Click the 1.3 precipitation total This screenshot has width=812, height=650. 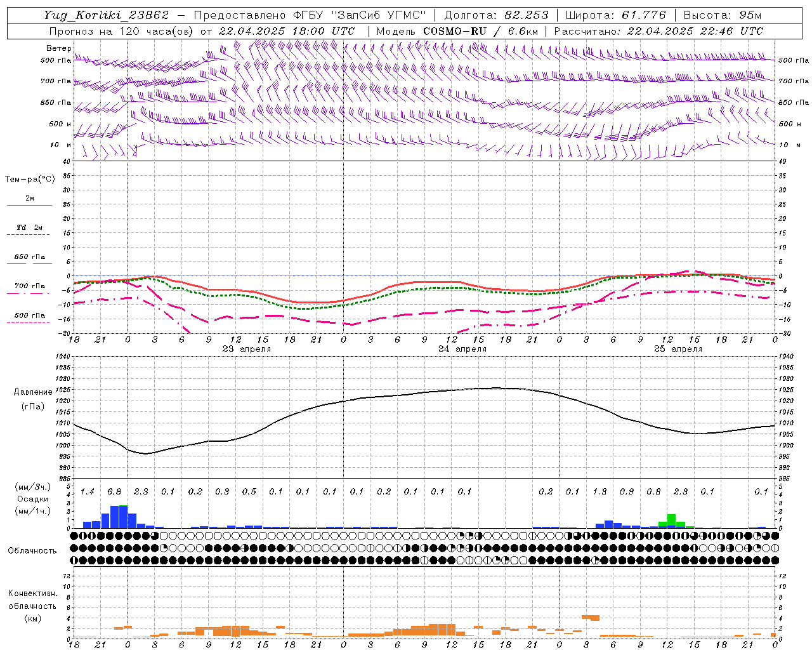[599, 492]
